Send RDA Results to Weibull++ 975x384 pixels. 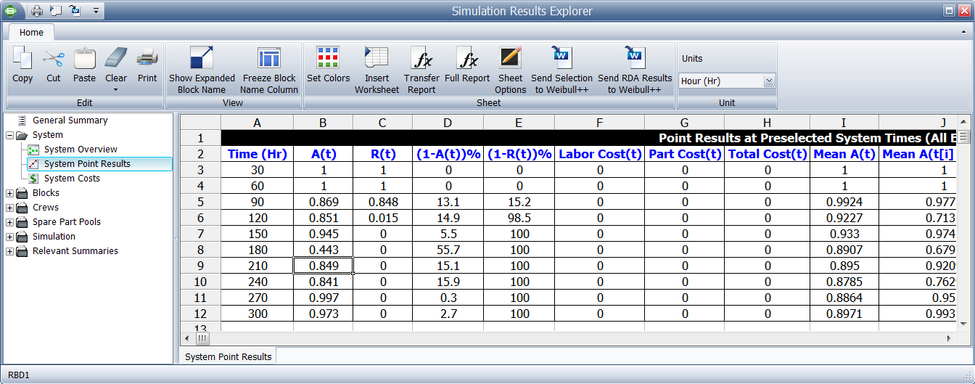(635, 58)
